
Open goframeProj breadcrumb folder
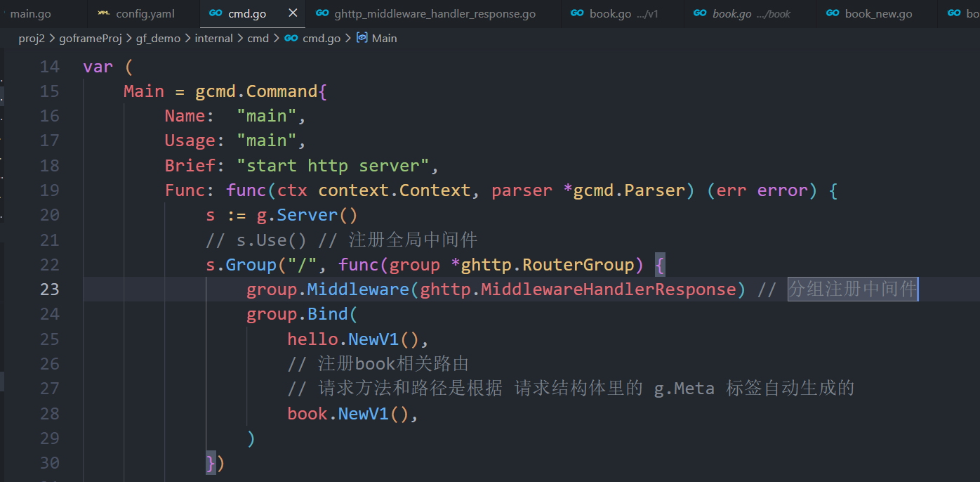(x=91, y=39)
